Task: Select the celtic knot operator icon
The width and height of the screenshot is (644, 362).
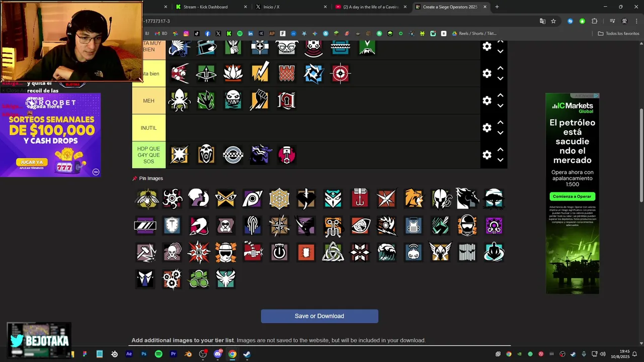Action: [x=333, y=252]
